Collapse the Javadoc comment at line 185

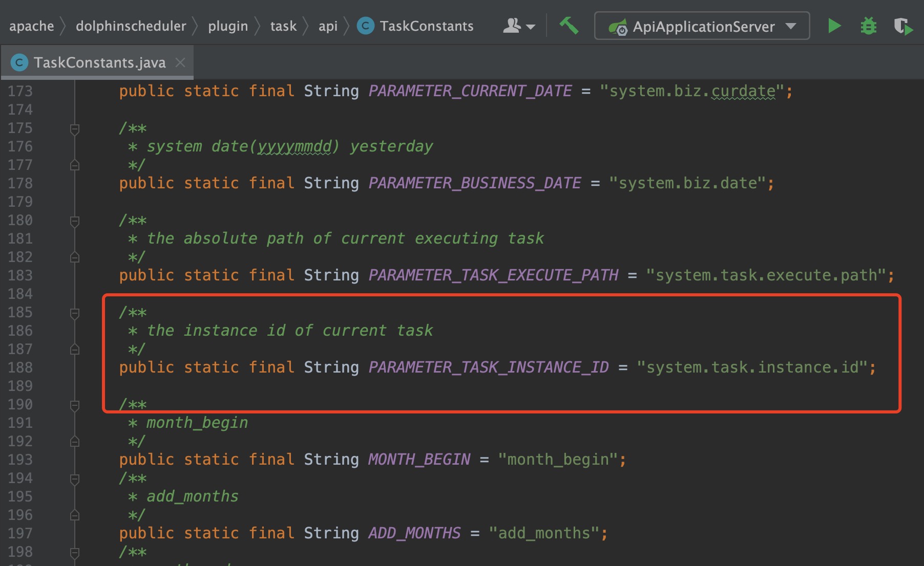[x=74, y=313]
